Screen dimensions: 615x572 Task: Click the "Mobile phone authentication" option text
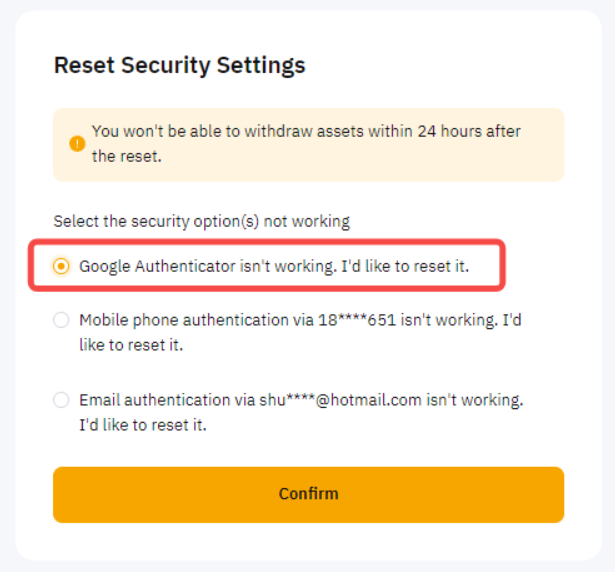(x=300, y=321)
